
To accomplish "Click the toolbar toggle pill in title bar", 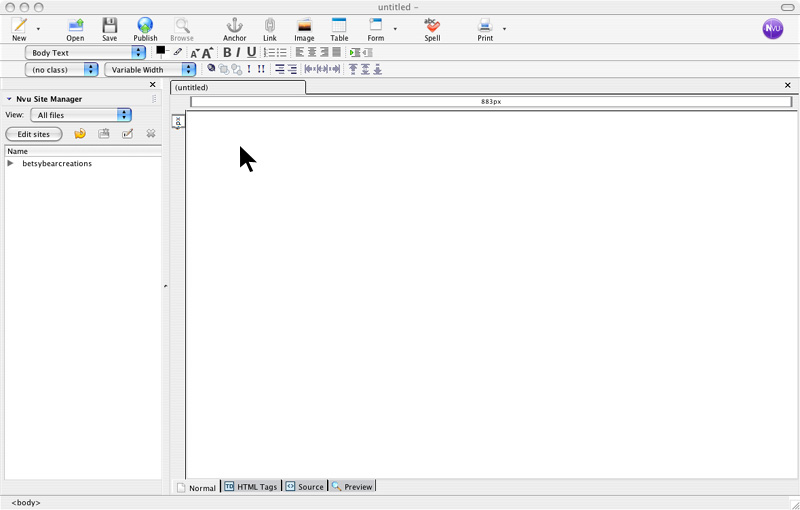I will pyautogui.click(x=788, y=7).
